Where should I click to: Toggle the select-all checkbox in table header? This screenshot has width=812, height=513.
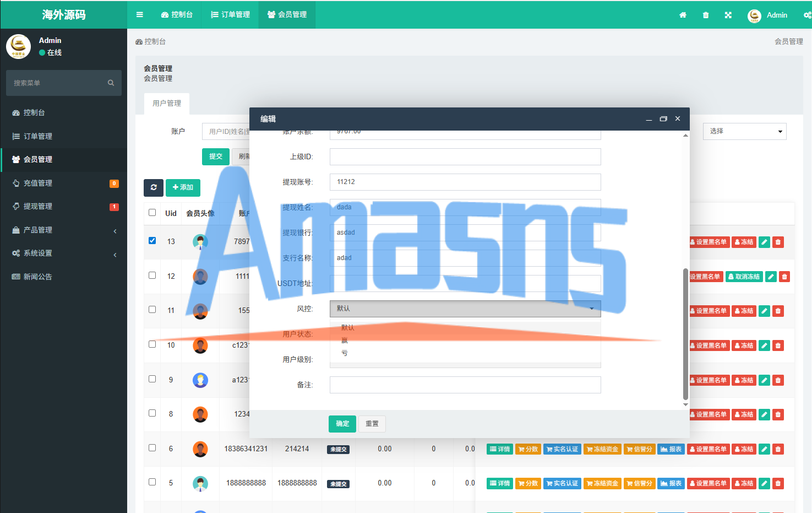coord(152,213)
